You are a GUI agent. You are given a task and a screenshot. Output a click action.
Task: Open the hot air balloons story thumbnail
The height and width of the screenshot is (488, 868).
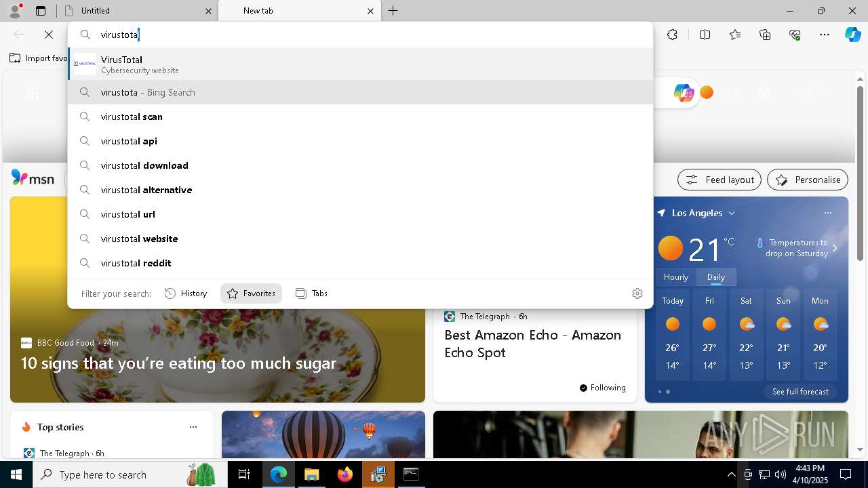coord(323,434)
